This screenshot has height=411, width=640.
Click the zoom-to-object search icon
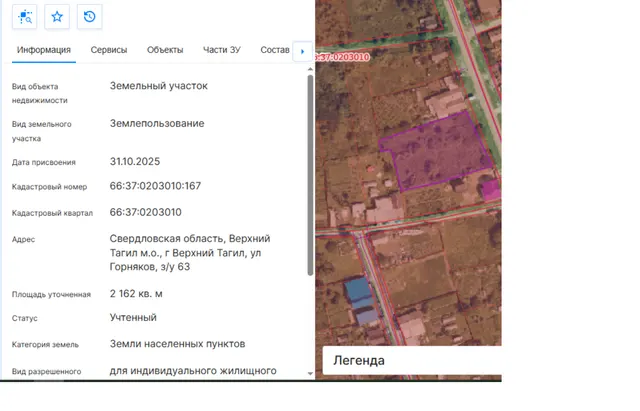[24, 17]
